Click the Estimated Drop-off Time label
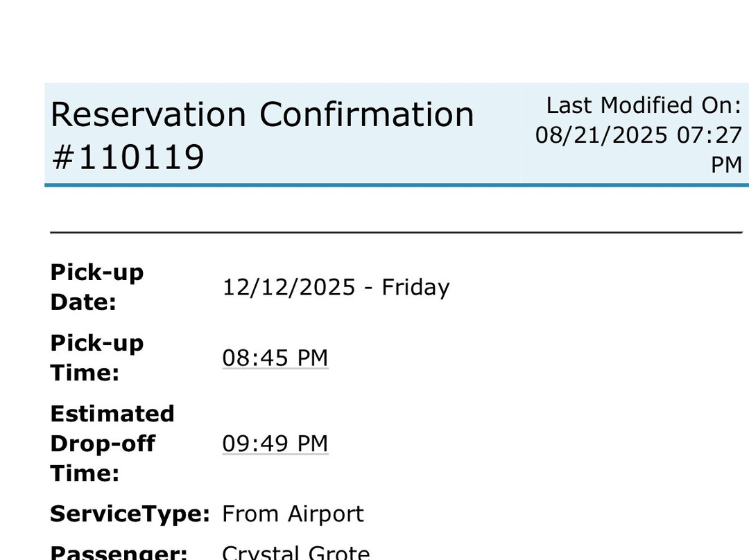Screen dimensions: 749x560 (x=112, y=444)
